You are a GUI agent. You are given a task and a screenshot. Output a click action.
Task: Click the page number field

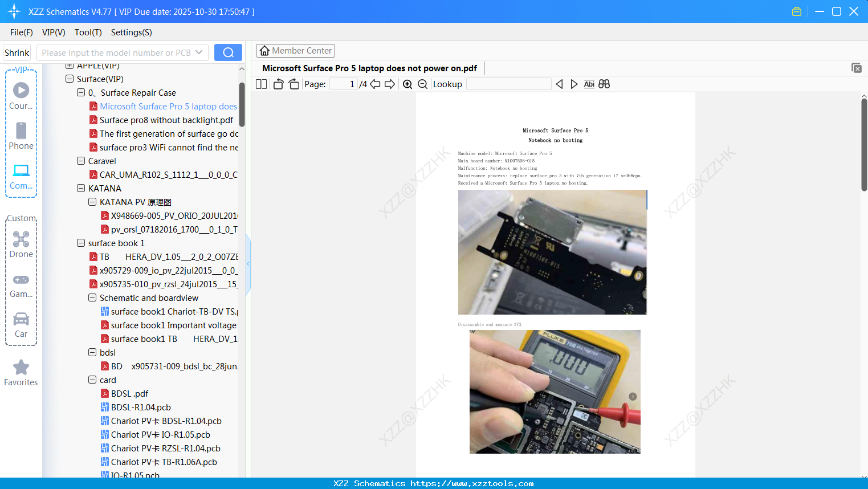point(344,84)
